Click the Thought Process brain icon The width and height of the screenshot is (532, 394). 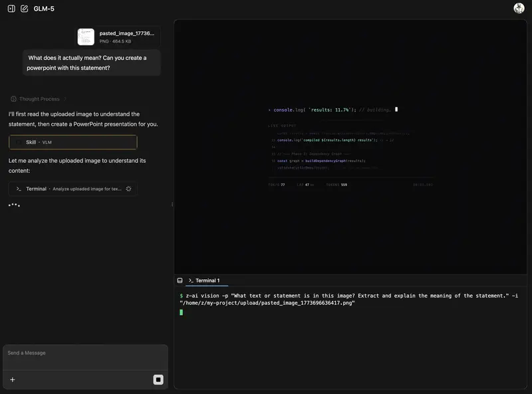click(x=15, y=98)
